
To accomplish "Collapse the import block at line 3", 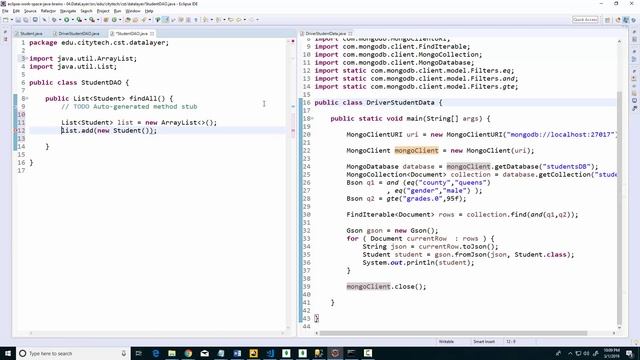I will point(27,58).
